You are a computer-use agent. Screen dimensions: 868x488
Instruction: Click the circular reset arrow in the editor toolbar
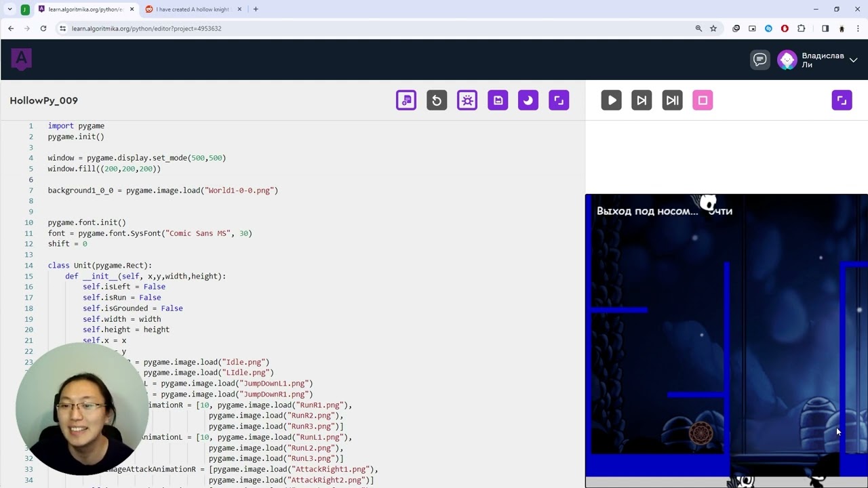pos(437,100)
